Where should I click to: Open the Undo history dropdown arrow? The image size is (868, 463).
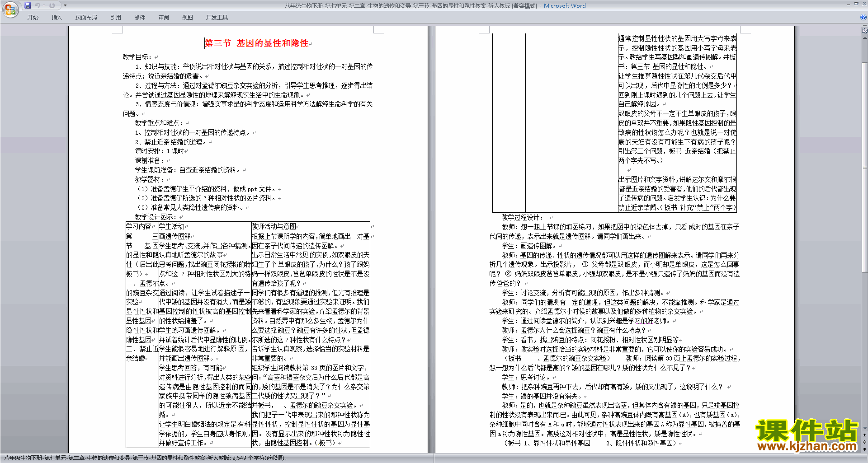(44, 5)
